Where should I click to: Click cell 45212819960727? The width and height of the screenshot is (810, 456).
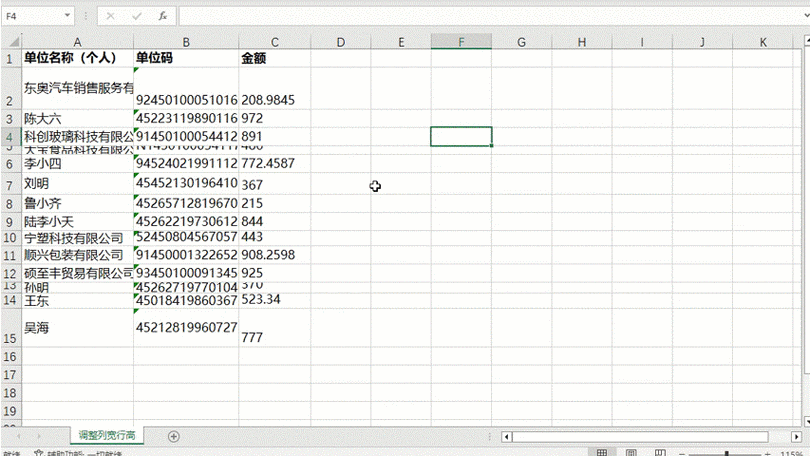(186, 327)
